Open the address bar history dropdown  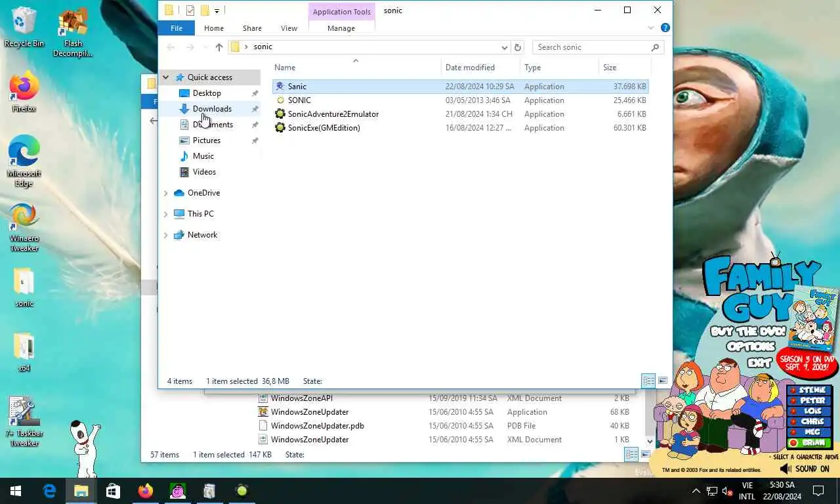504,47
